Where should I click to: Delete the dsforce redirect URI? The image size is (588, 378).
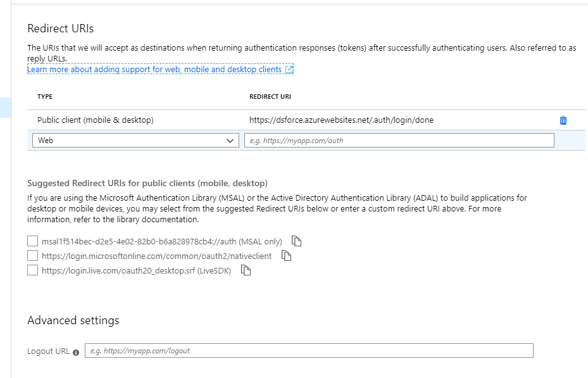[x=563, y=120]
